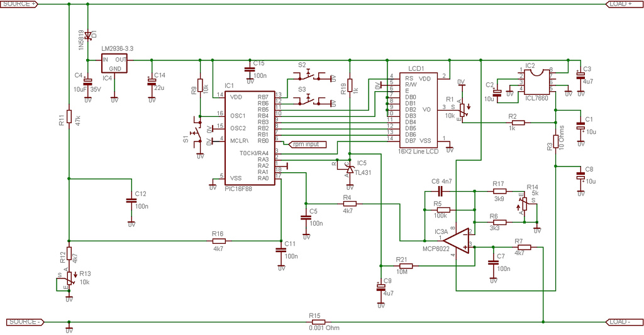Click the VSS pin label on IC1

point(236,178)
